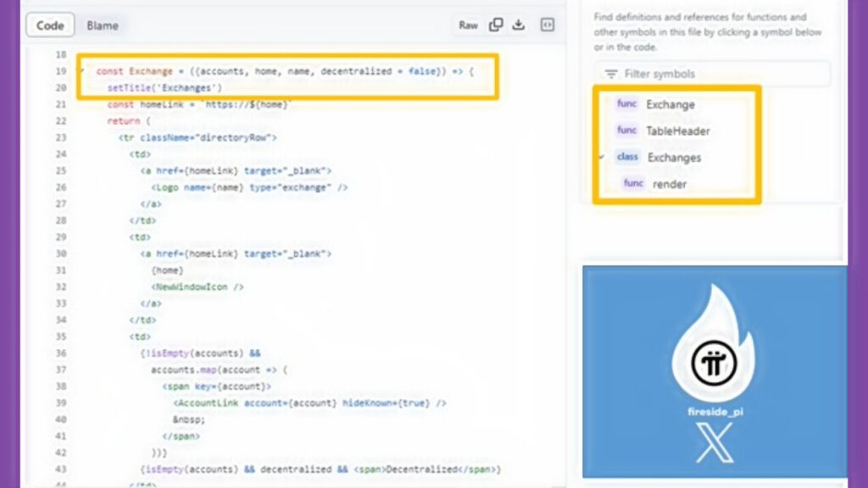Viewport: 868px width, 488px height.
Task: Toggle the symbols panel icon
Action: pyautogui.click(x=548, y=25)
